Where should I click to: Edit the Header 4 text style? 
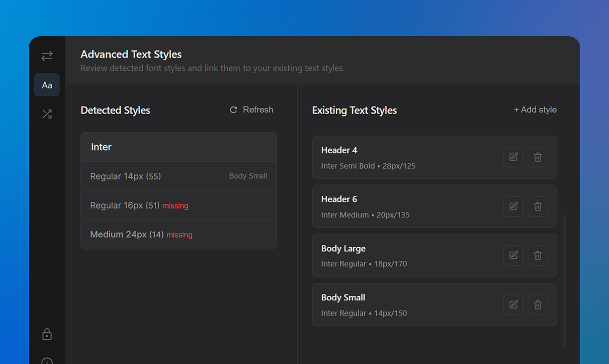tap(513, 157)
